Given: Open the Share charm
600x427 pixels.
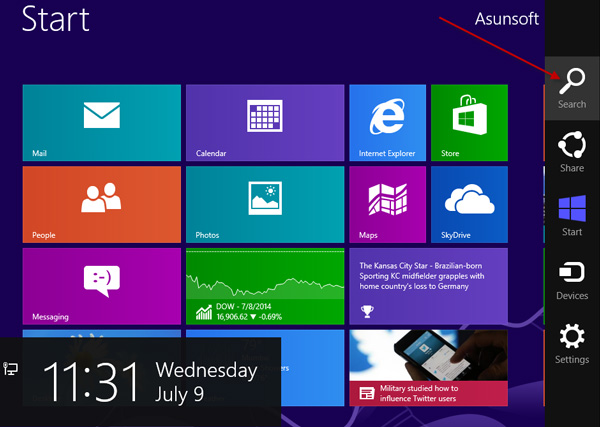Looking at the screenshot, I should 572,152.
